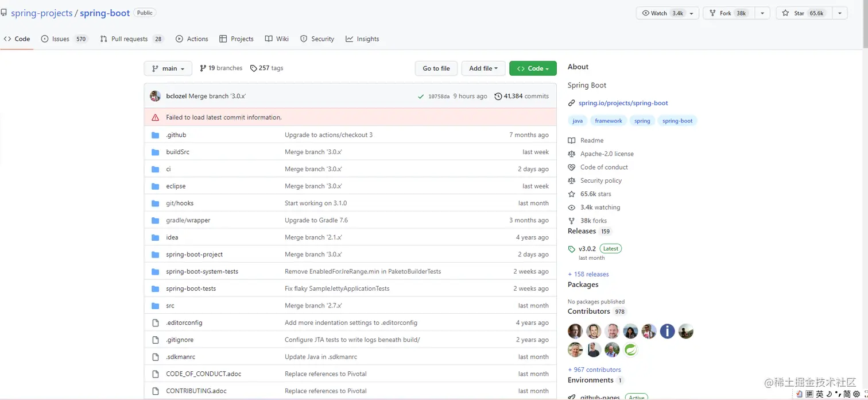The image size is (868, 400).
Task: Open 'Upgrade to actions/checkout 3' commit message
Action: [x=328, y=135]
